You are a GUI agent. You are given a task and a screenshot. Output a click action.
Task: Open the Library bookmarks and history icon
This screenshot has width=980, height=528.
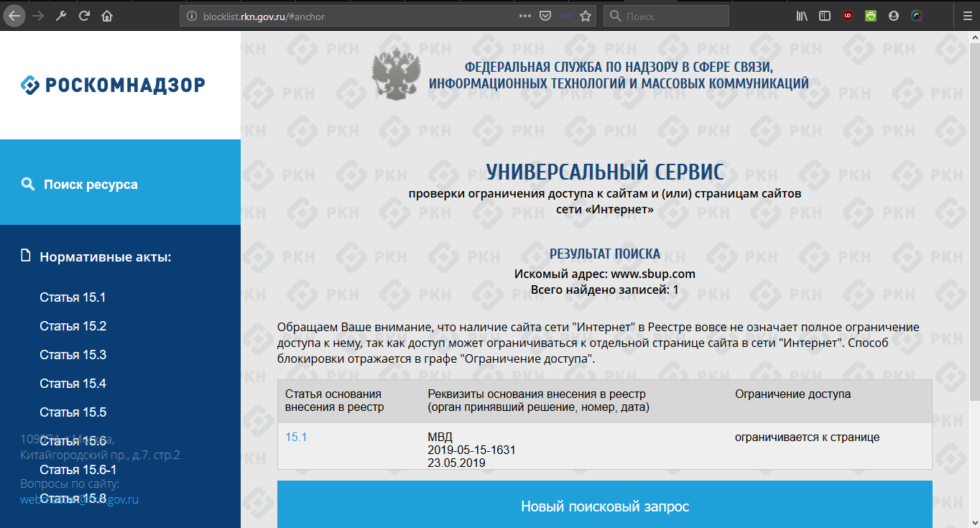(803, 16)
